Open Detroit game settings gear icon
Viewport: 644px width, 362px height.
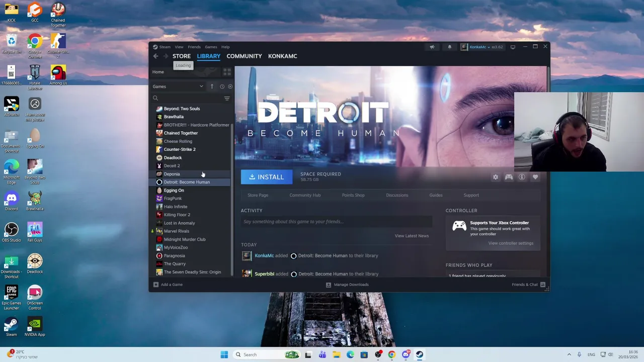pyautogui.click(x=496, y=177)
